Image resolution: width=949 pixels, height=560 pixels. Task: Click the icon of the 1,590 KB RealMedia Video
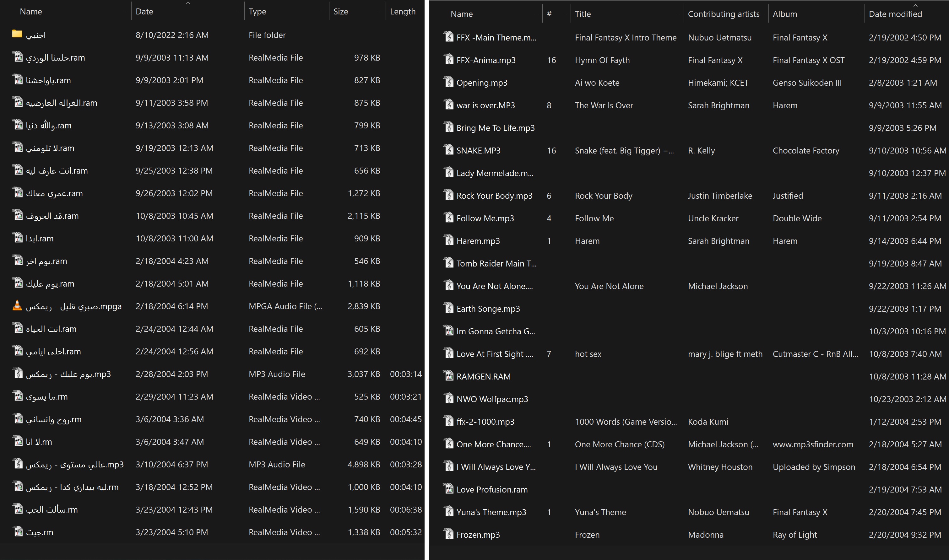pos(17,509)
